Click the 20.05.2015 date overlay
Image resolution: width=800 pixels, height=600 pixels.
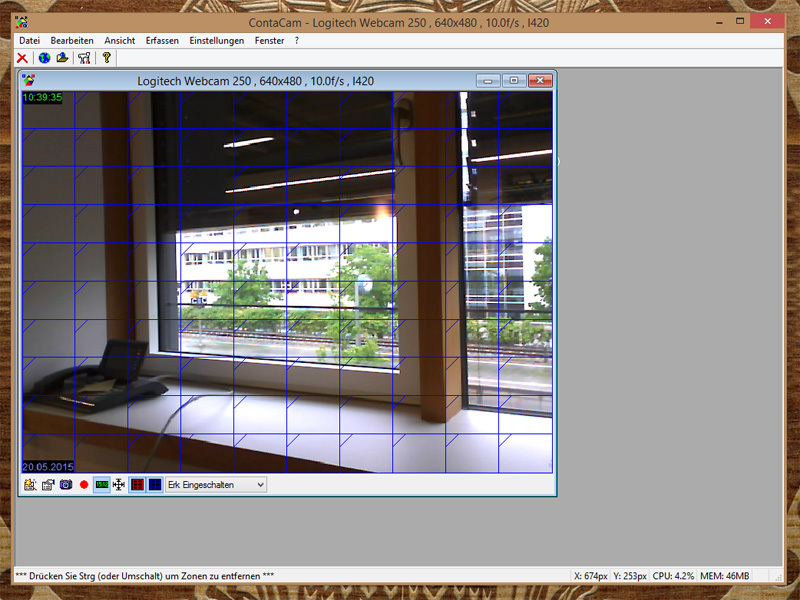(48, 467)
